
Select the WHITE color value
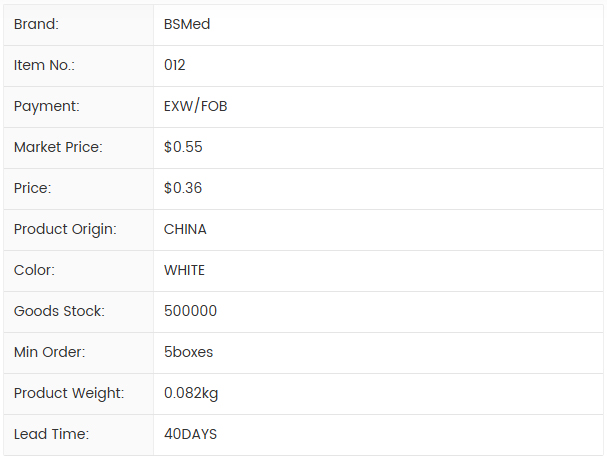(x=184, y=270)
